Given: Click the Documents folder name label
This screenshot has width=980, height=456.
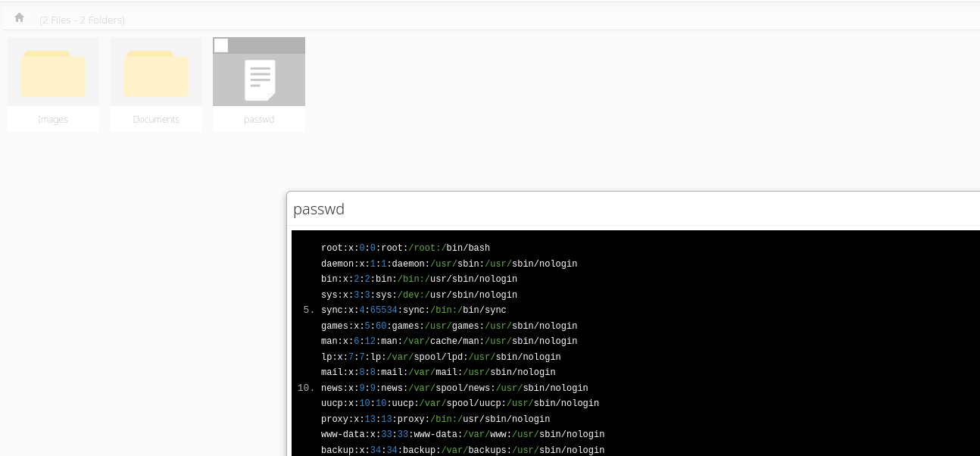Looking at the screenshot, I should click(x=156, y=120).
